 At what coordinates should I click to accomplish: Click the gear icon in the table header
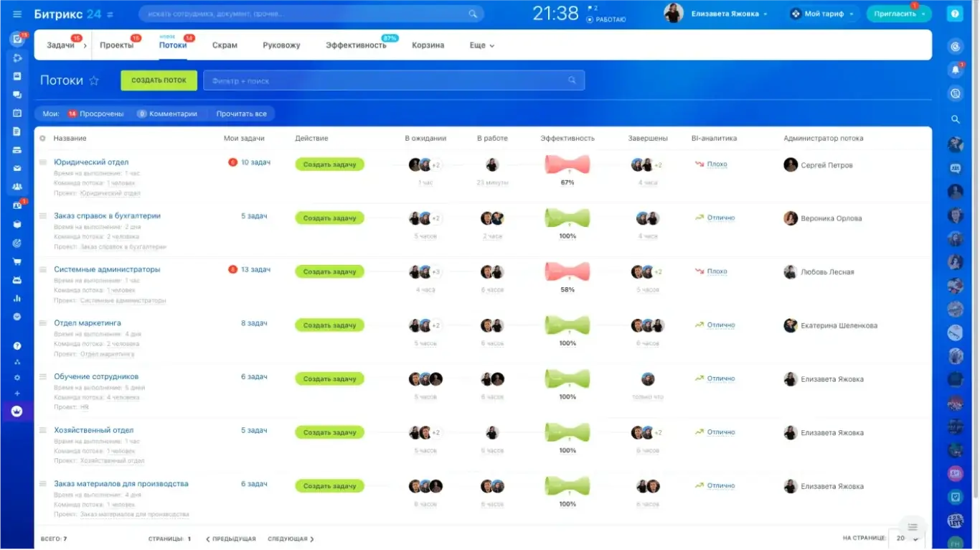point(43,139)
